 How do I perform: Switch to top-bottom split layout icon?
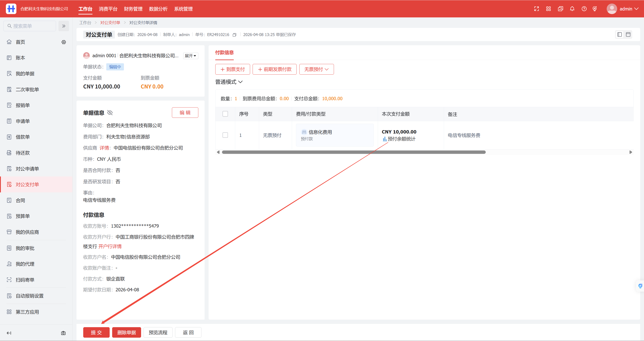[628, 35]
